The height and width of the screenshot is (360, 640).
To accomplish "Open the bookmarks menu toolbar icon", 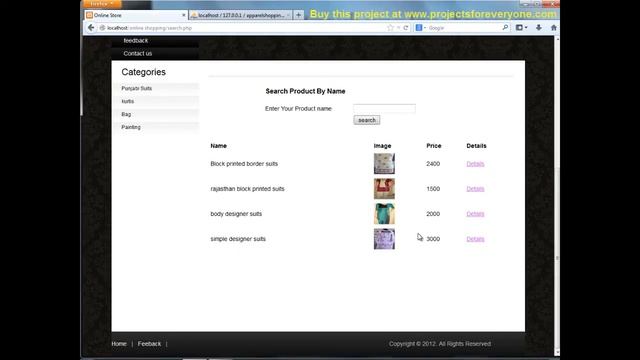I will (521, 28).
